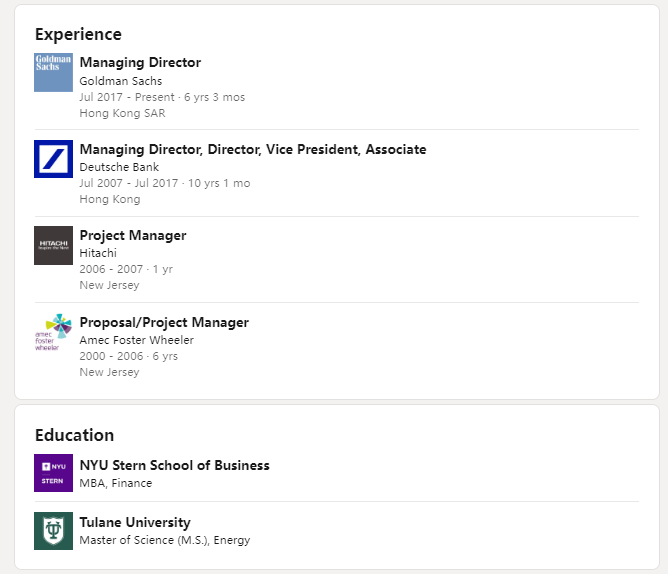Click the '2006 - 2007 · 1 yr' date text
Image resolution: width=668 pixels, height=574 pixels.
(x=126, y=269)
